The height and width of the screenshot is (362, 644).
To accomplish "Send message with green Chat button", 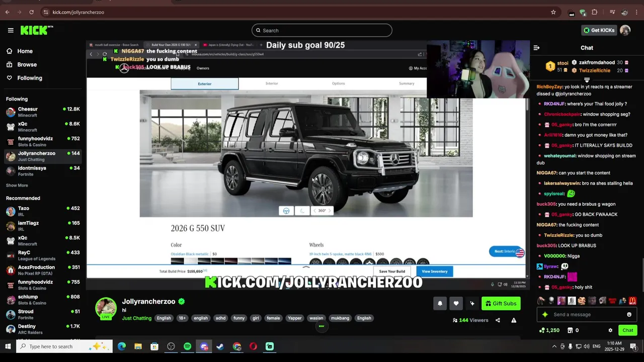I will tap(627, 330).
